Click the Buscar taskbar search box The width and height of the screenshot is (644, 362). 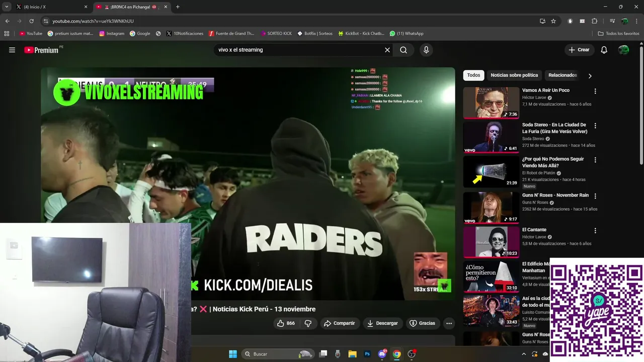pos(277,354)
